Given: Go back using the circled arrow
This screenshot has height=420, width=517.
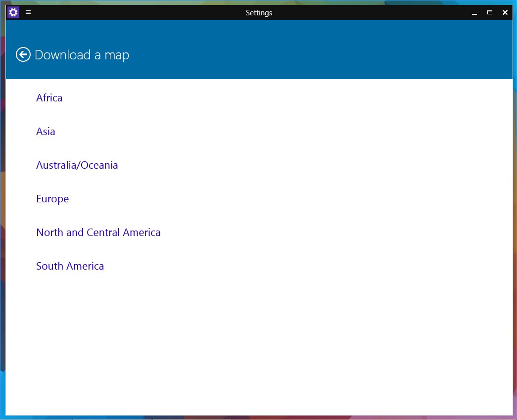Looking at the screenshot, I should (x=23, y=54).
